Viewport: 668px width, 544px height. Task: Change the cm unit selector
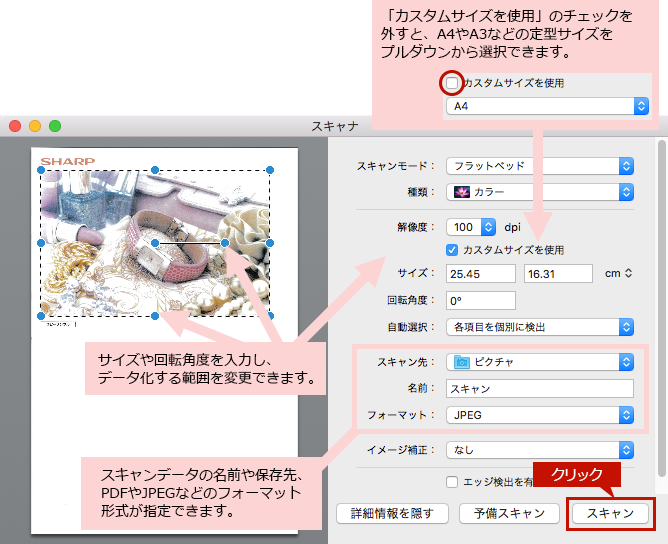click(x=618, y=273)
